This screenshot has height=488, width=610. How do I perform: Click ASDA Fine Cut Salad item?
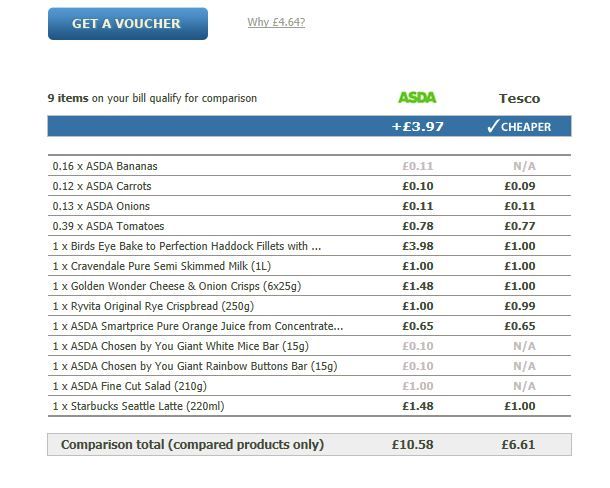(x=129, y=386)
